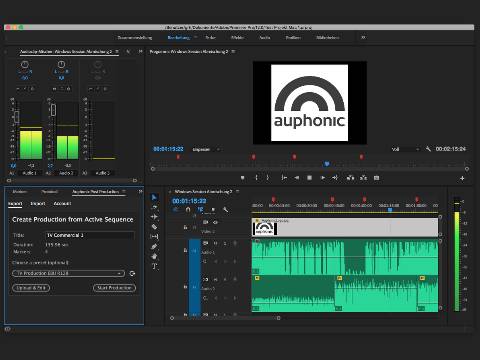Select the Hand tool
The height and width of the screenshot is (360, 480).
[x=154, y=256]
